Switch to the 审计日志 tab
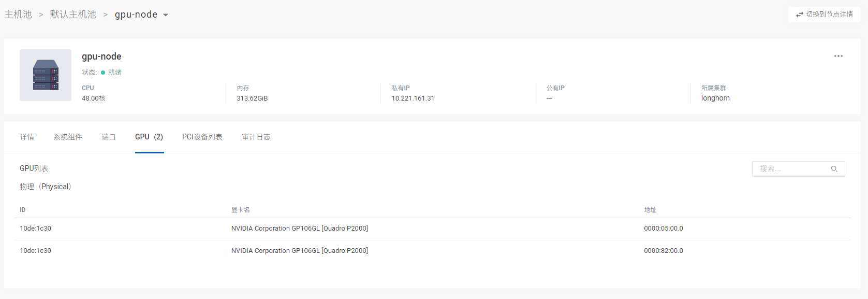The image size is (868, 299). 256,137
